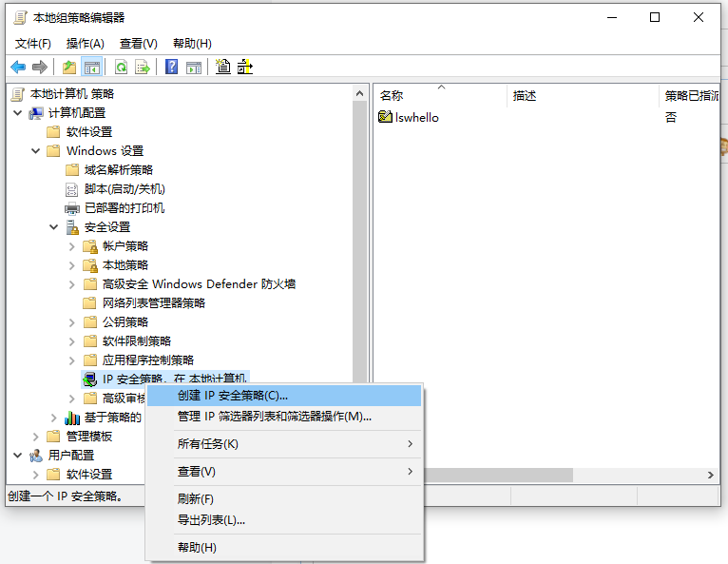The image size is (728, 564).
Task: Collapse the Windows 设置 node
Action: coord(36,151)
